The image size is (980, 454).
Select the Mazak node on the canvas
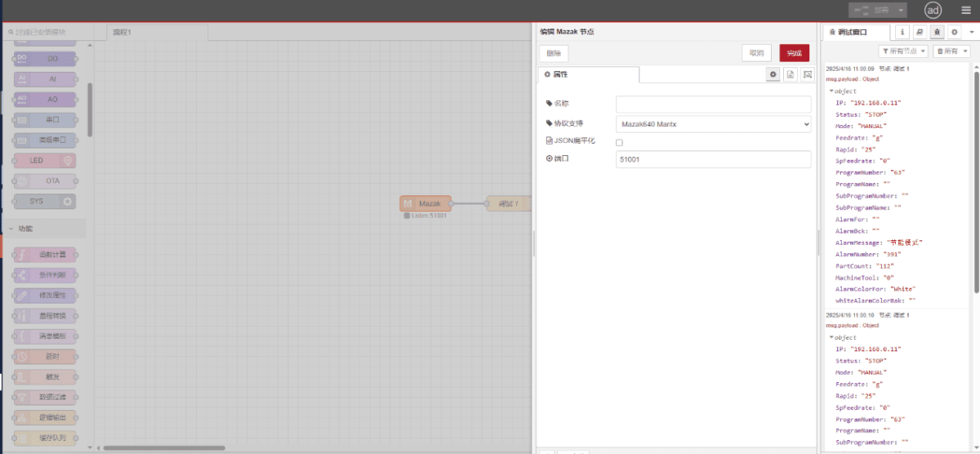(x=425, y=203)
